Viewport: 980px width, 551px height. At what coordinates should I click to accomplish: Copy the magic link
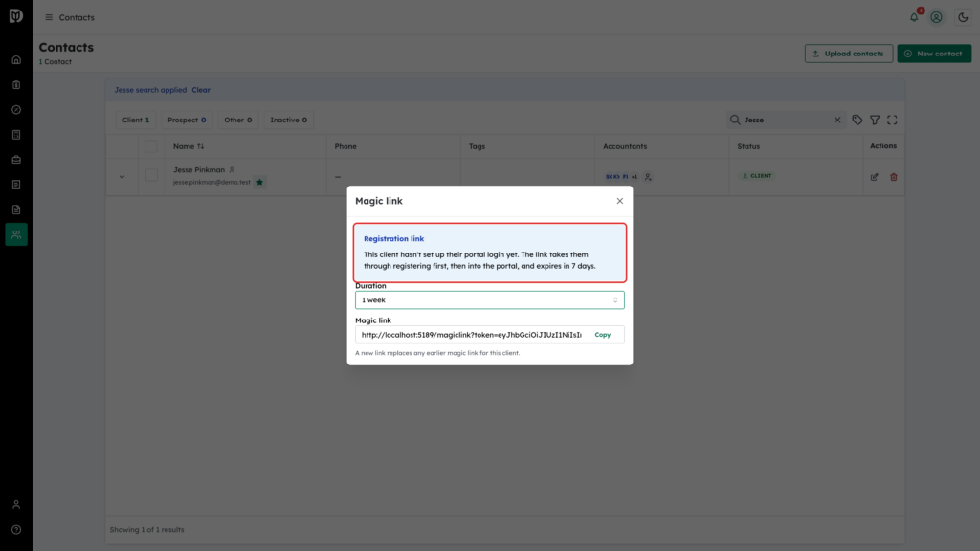[603, 335]
